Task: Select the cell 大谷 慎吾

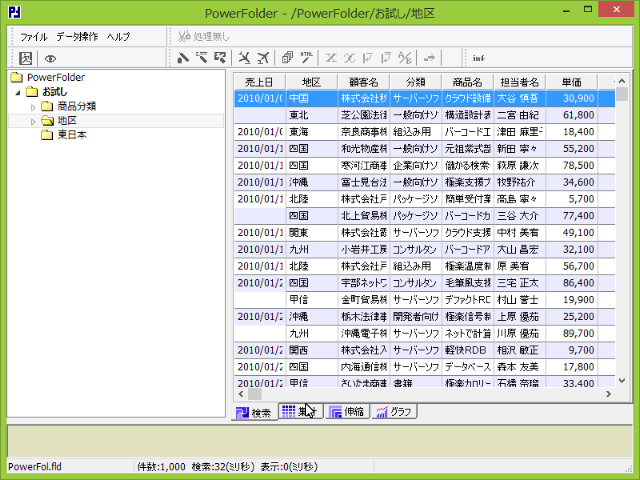Action: (520, 98)
